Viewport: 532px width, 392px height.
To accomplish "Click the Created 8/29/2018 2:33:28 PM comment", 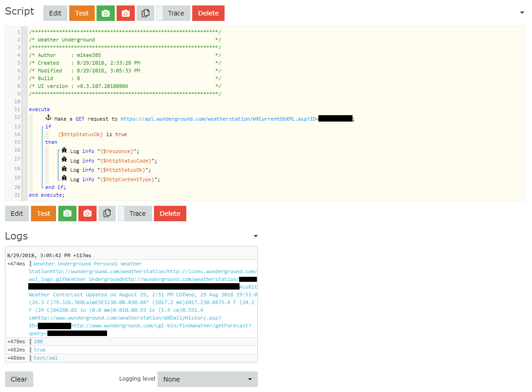I will 125,63.
